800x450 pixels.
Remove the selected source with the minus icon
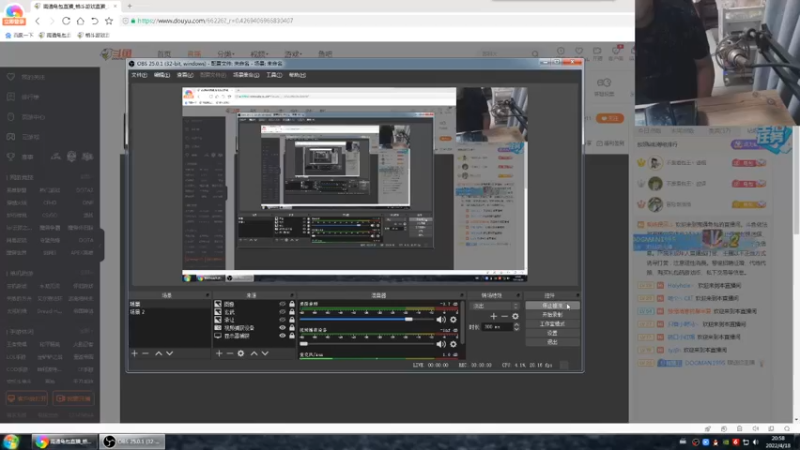[230, 353]
